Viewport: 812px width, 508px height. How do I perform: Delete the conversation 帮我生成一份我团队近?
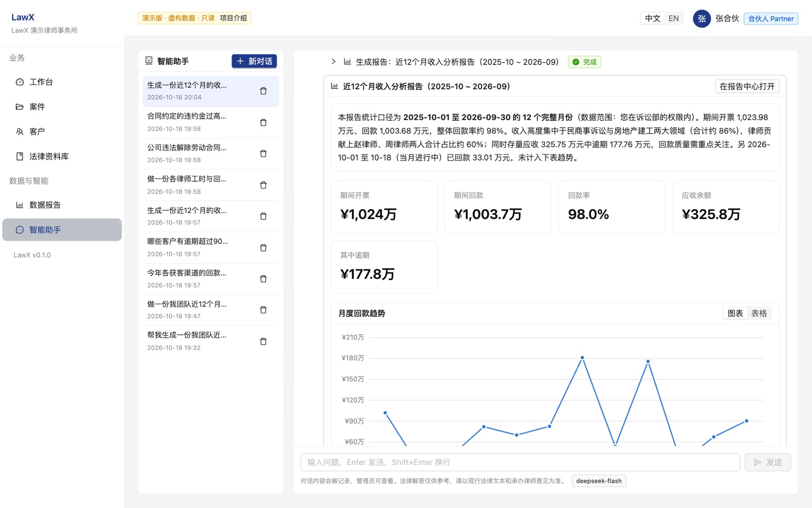pos(263,341)
